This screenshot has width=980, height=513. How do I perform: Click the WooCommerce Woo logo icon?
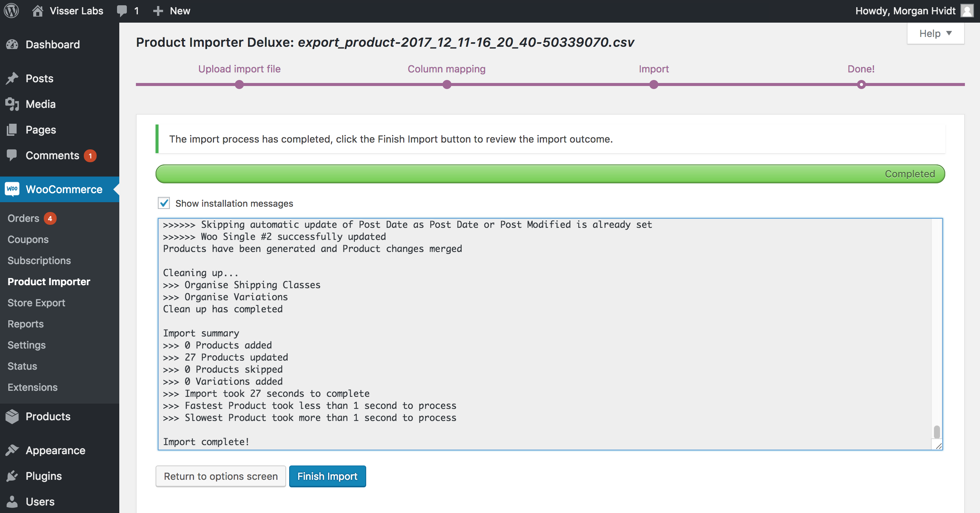click(x=12, y=189)
